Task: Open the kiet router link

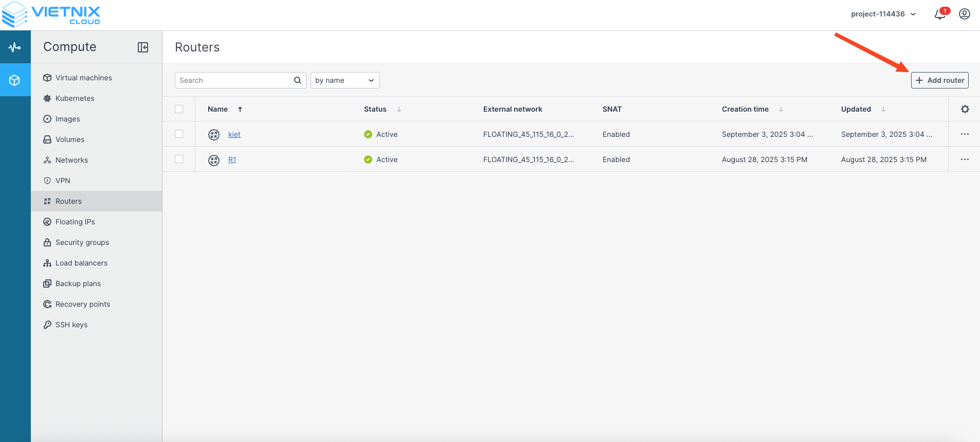Action: 234,134
